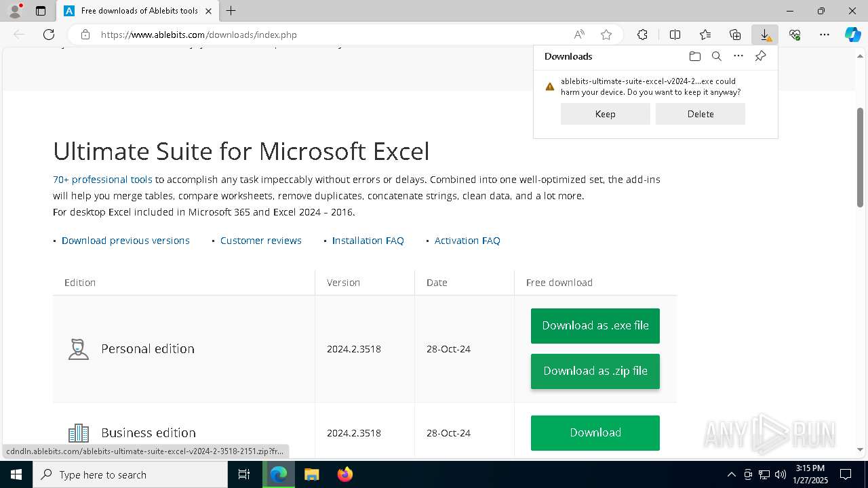Viewport: 868px width, 488px height.
Task: Open a new browser tab
Action: [231, 11]
